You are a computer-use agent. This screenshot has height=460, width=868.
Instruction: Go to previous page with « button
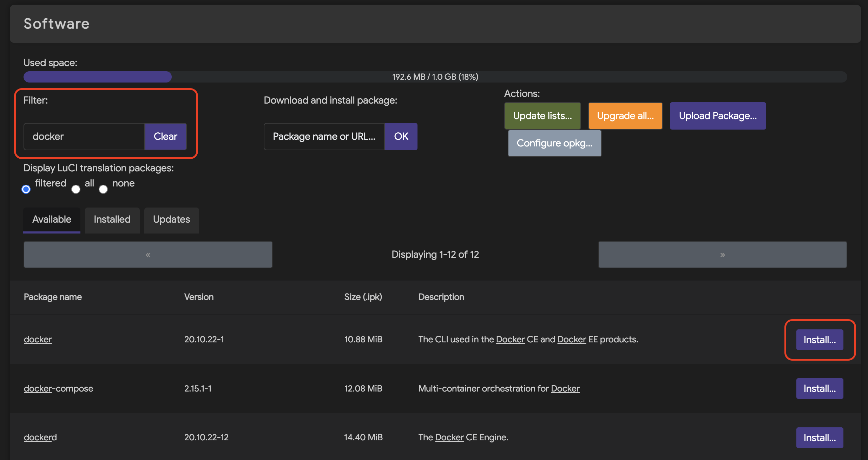click(x=148, y=255)
